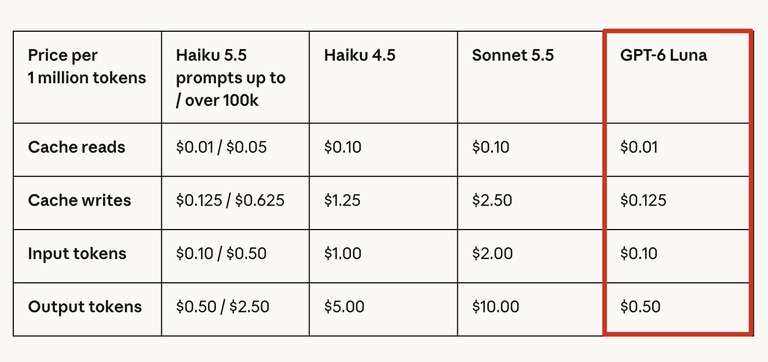Select Haiku 4.5 cache writes price $1.25
The width and height of the screenshot is (768, 362).
(342, 200)
